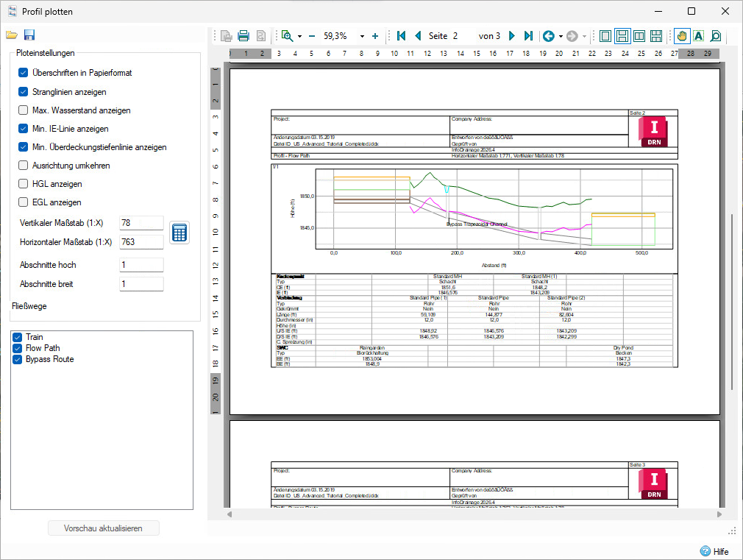
Task: Uncheck the Bypass Route flow path
Action: click(17, 360)
